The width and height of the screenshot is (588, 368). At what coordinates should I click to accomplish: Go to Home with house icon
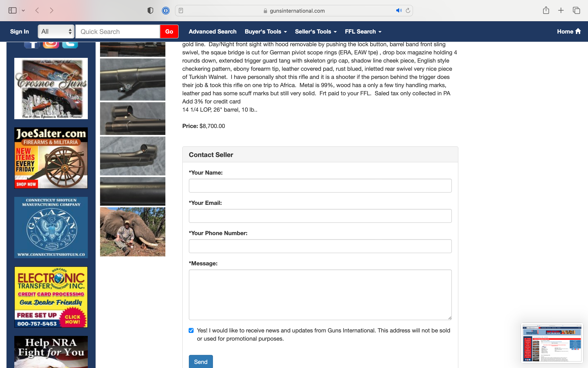pyautogui.click(x=569, y=31)
